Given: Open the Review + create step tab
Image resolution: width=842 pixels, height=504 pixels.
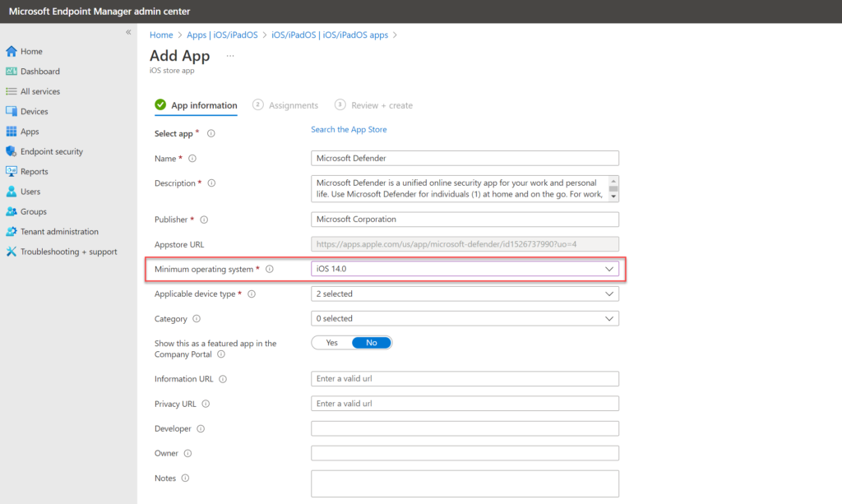Looking at the screenshot, I should (374, 105).
